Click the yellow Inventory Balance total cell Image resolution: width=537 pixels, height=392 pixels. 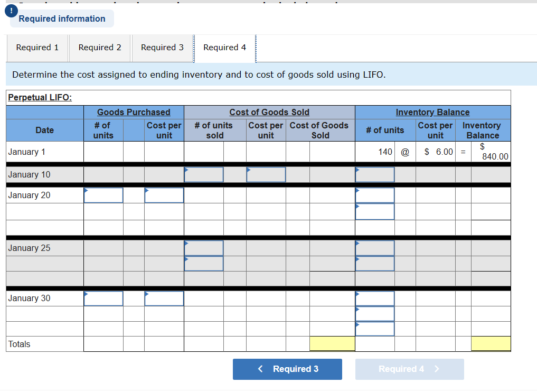click(491, 343)
